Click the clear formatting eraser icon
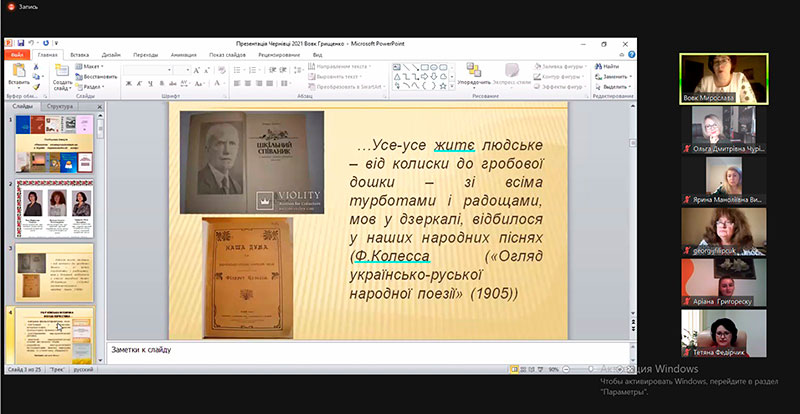This screenshot has height=414, width=800. pos(221,70)
